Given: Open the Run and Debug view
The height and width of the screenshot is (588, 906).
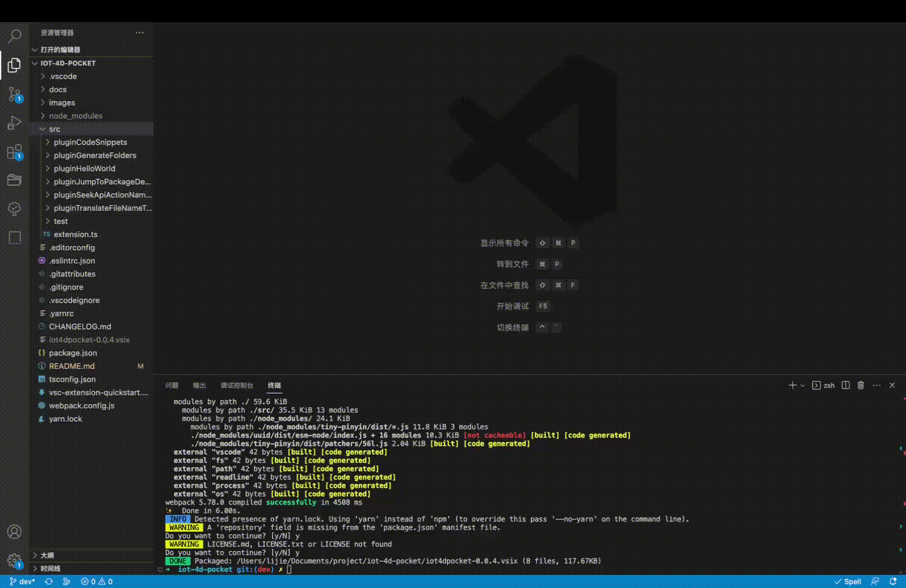Looking at the screenshot, I should tap(14, 123).
